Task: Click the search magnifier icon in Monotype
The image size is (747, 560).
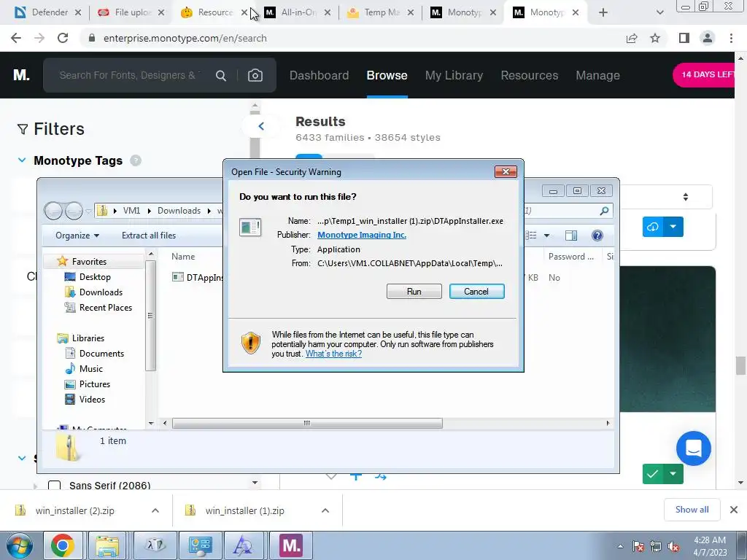Action: (220, 75)
